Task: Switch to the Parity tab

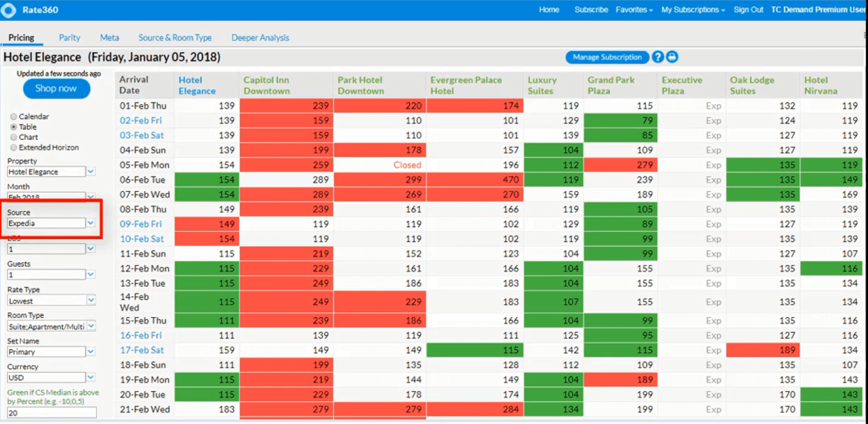Action: 69,38
